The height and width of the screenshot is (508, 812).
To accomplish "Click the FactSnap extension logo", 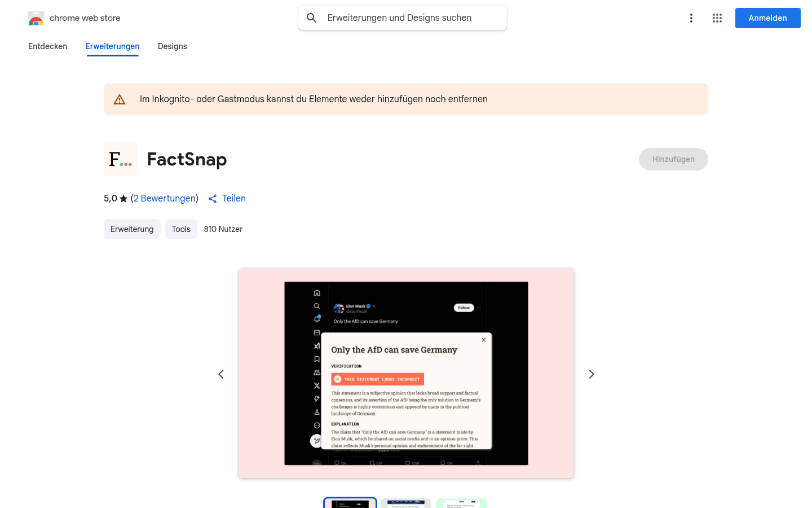I will pyautogui.click(x=121, y=159).
